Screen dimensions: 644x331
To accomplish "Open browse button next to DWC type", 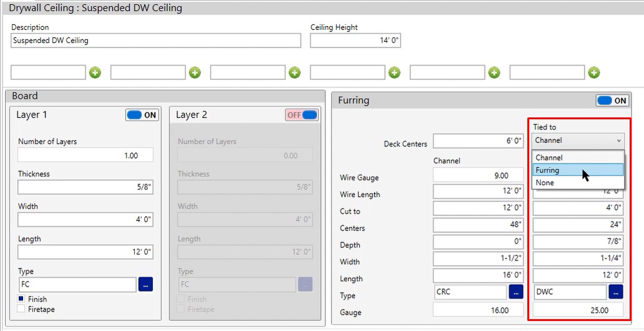I will 615,292.
